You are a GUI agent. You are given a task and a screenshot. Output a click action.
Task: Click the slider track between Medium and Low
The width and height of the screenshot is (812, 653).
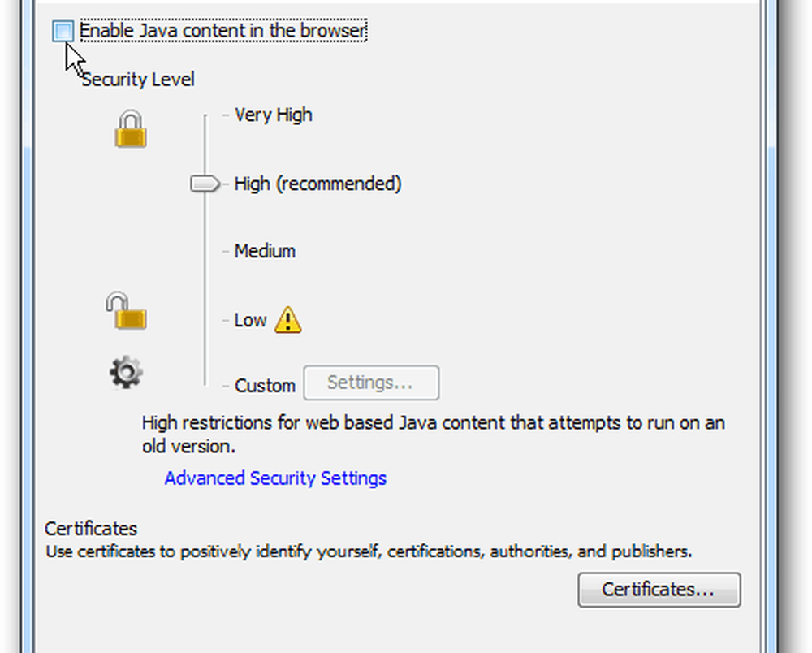coord(205,286)
